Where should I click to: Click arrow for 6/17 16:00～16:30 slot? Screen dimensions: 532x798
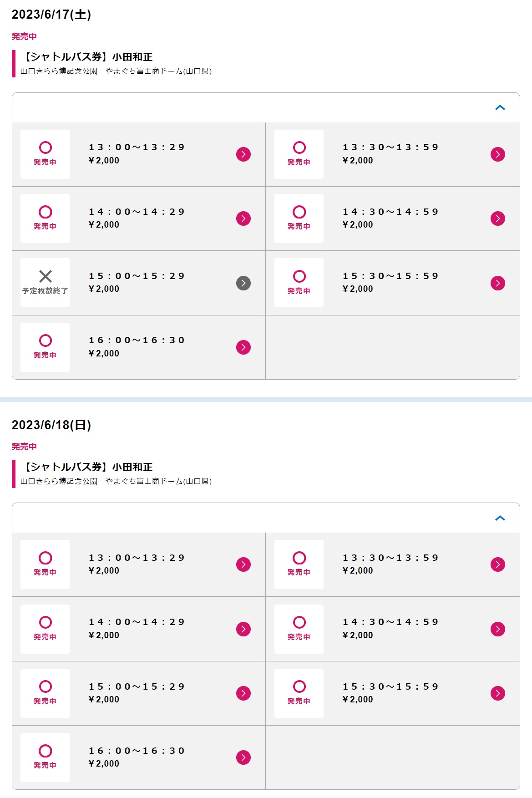click(243, 347)
